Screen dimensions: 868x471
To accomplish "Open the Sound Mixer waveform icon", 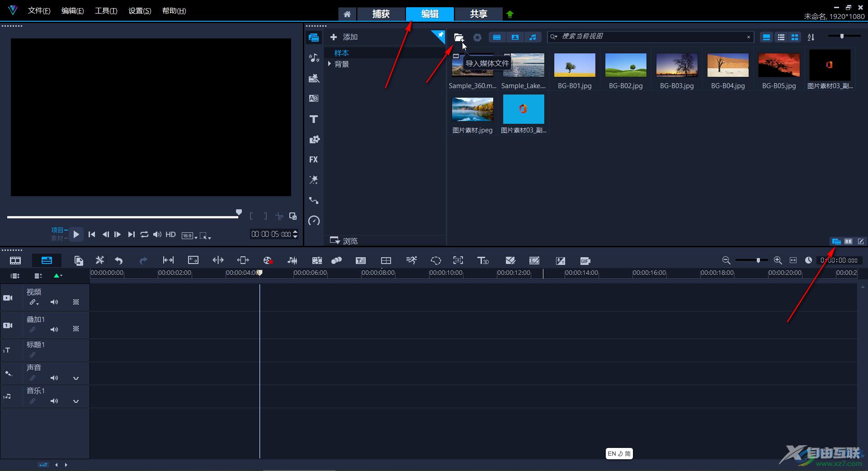I will [x=292, y=260].
